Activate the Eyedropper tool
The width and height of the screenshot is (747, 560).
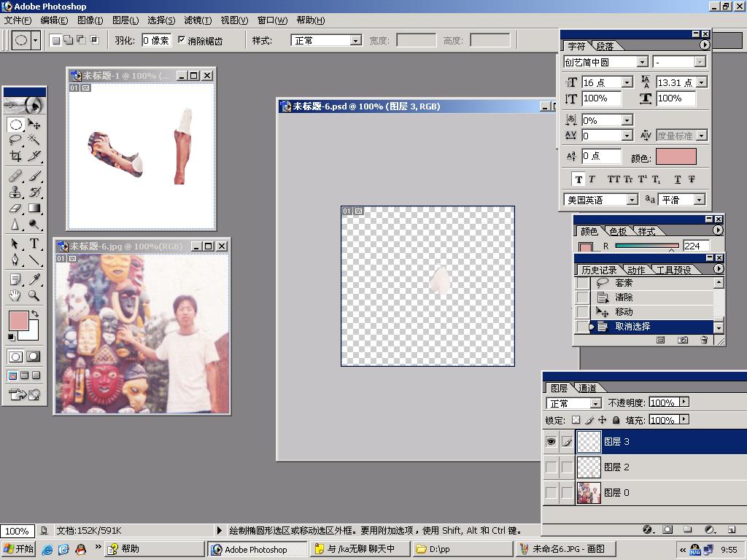(34, 279)
